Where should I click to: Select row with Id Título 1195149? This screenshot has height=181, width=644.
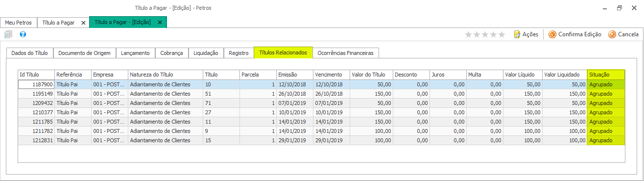point(321,94)
